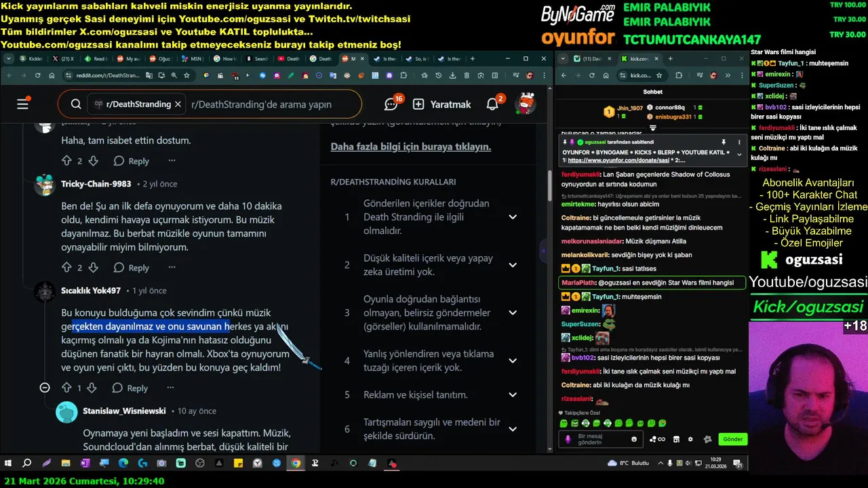Switch to the YouTube 'Death' tab
This screenshot has width=868, height=488.
289,59
